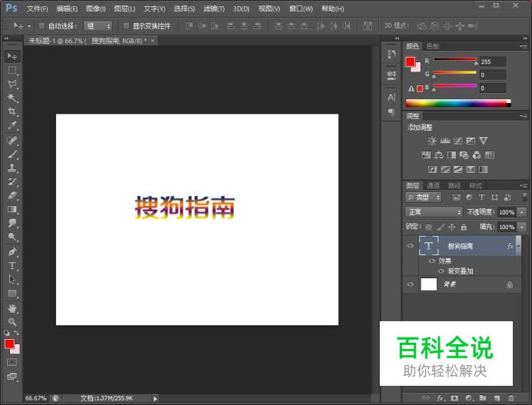Select the Brush tool
The height and width of the screenshot is (405, 532).
12,154
